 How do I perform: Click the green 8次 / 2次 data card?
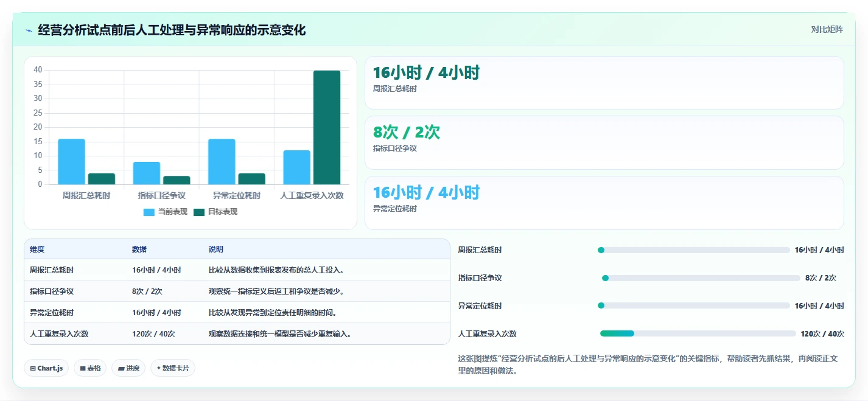(x=604, y=142)
